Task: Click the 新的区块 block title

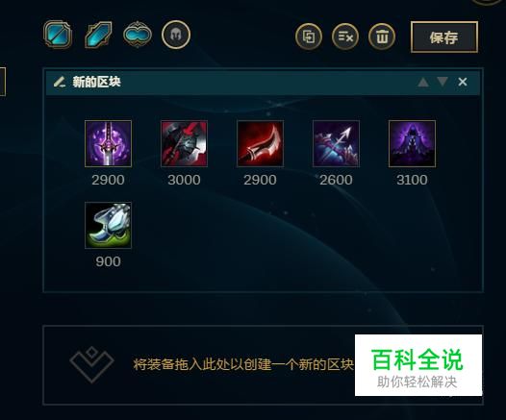Action: (x=96, y=82)
